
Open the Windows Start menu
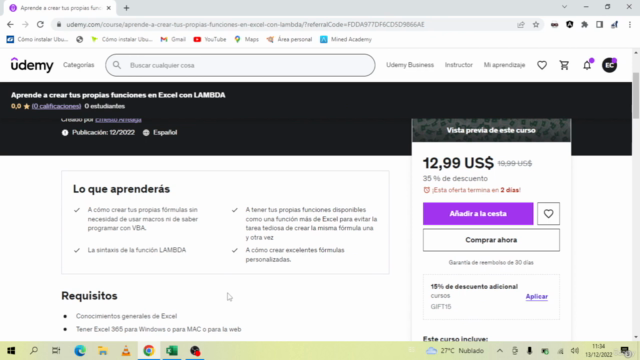click(11, 351)
